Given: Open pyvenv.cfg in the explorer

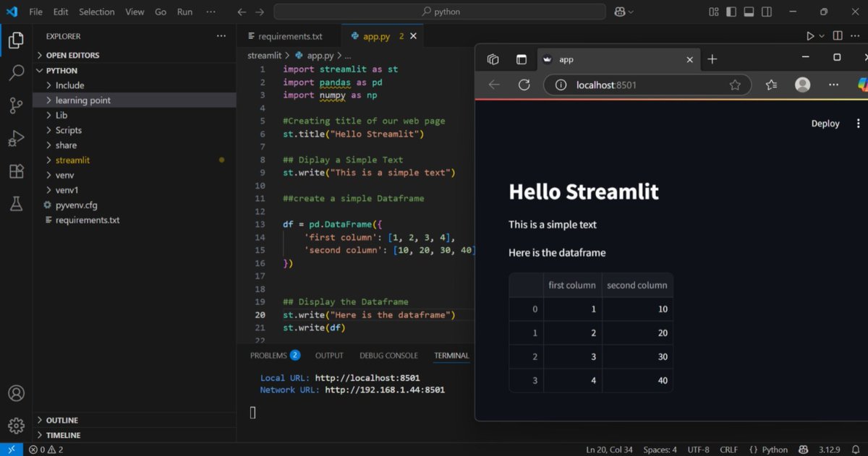Looking at the screenshot, I should [135, 205].
